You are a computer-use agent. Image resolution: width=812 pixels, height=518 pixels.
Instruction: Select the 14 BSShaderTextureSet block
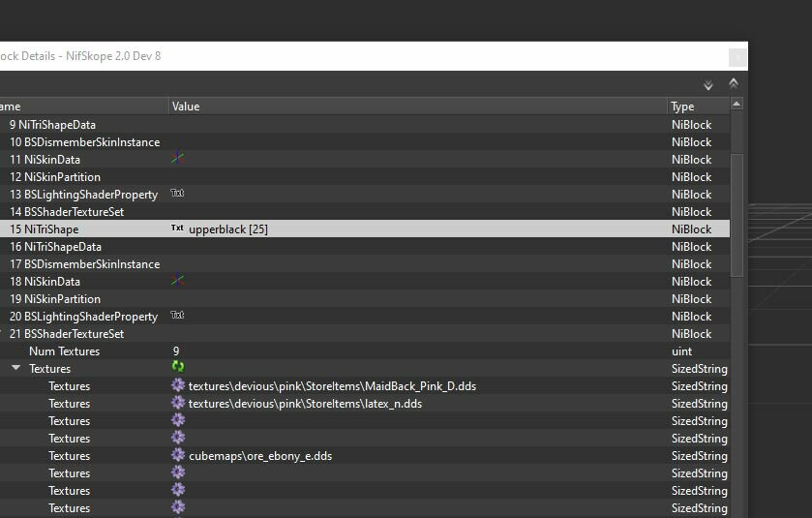[x=365, y=212]
